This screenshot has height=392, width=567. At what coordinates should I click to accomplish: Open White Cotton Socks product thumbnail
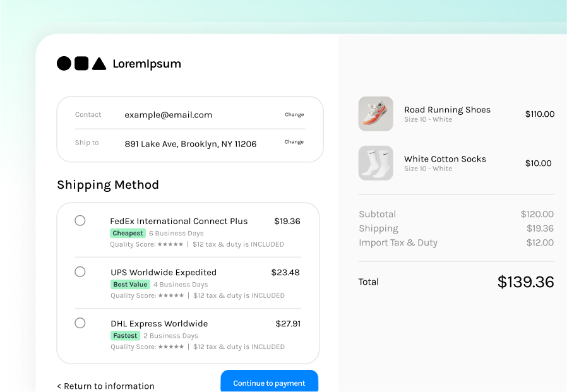[376, 163]
